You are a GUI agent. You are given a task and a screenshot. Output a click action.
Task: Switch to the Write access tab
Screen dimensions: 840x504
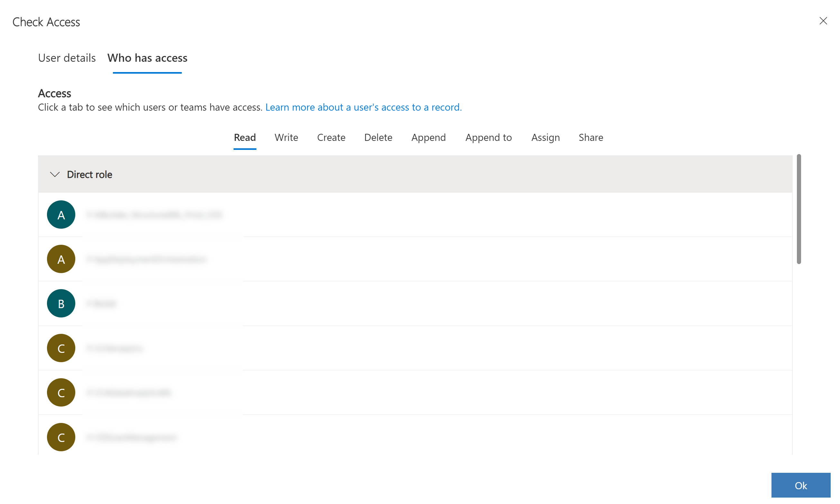(286, 137)
